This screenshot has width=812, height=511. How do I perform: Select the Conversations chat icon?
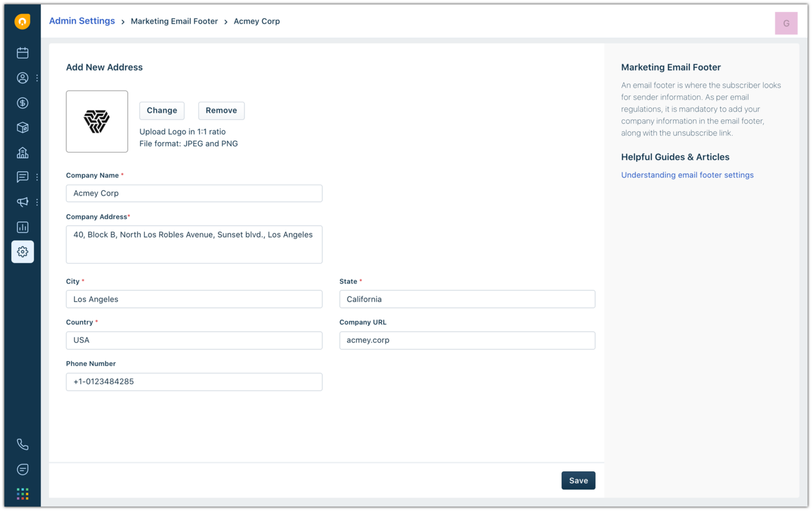click(23, 177)
